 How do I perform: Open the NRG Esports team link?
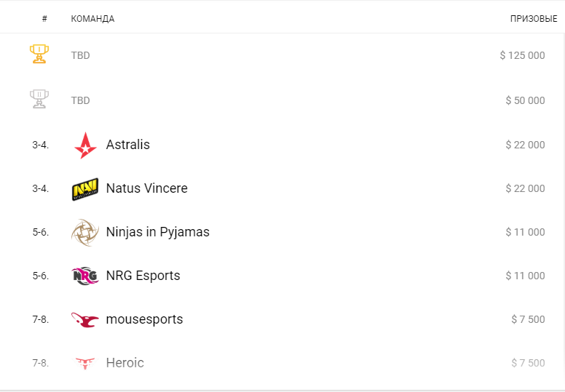point(143,276)
